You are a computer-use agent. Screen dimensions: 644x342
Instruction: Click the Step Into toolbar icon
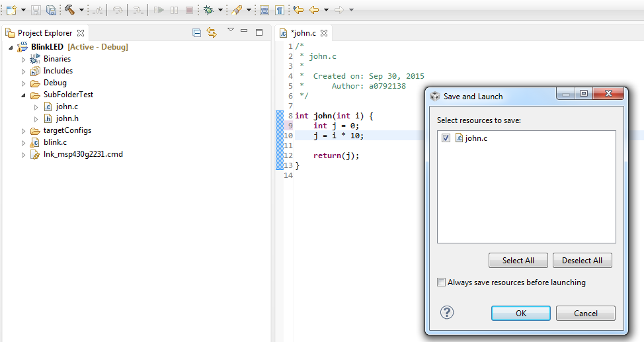coord(99,11)
